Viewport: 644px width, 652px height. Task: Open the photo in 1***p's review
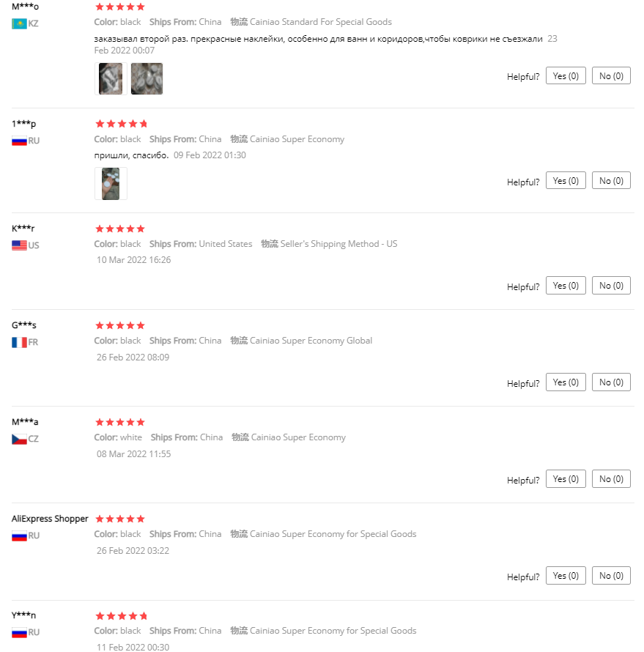click(x=111, y=184)
